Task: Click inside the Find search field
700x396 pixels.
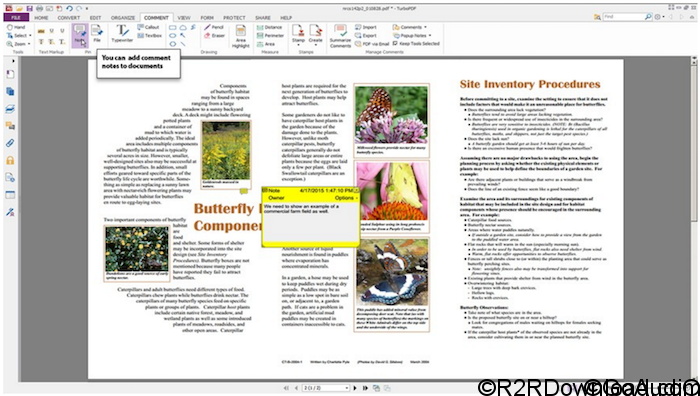Action: 623,17
